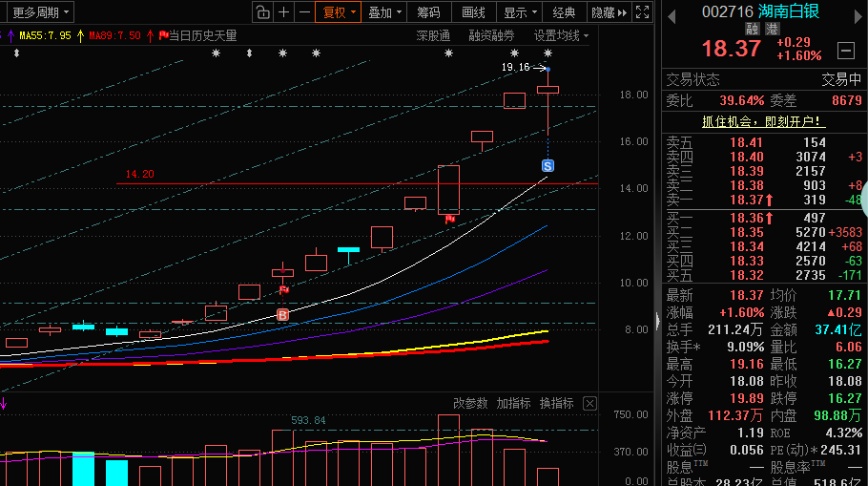Select 经典 classic view item
868x486 pixels.
pyautogui.click(x=564, y=12)
